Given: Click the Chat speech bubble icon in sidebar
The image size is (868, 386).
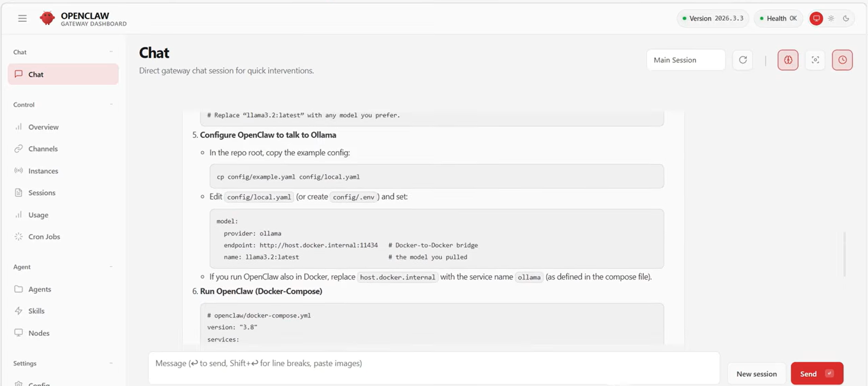Looking at the screenshot, I should [19, 74].
